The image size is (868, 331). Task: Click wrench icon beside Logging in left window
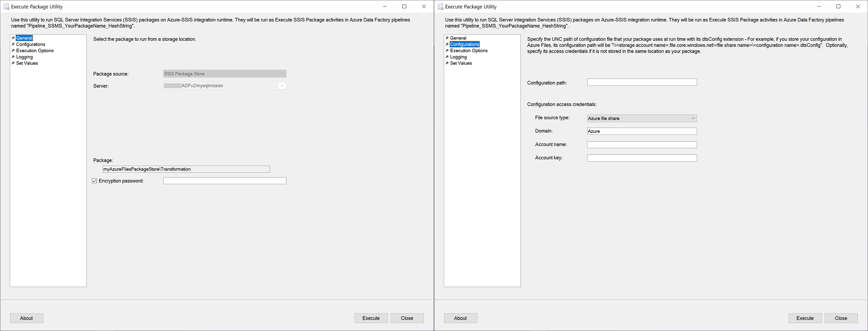click(13, 57)
